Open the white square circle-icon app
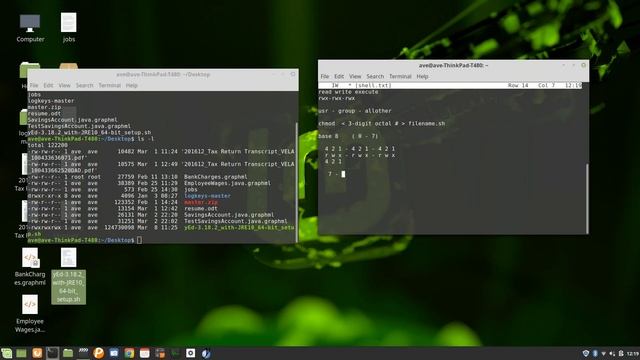This screenshot has height=360, width=640. 191,353
